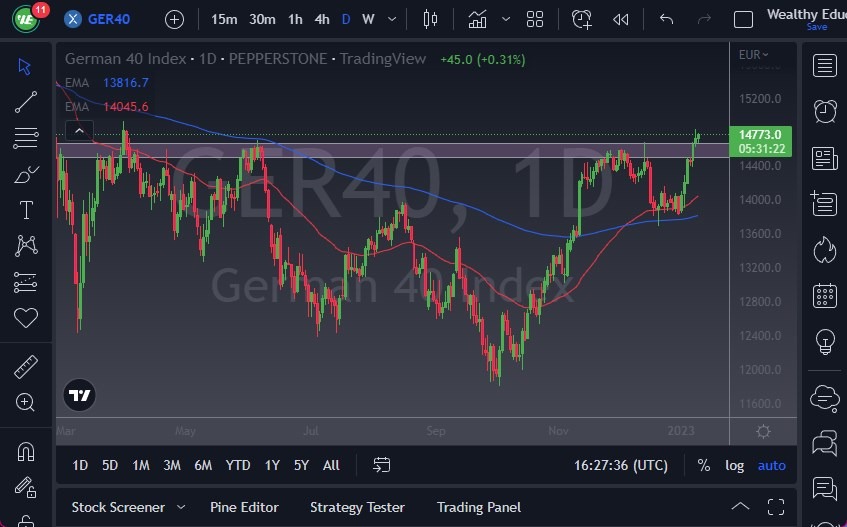The height and width of the screenshot is (527, 847).
Task: Open the alerts clock icon
Action: click(x=825, y=111)
